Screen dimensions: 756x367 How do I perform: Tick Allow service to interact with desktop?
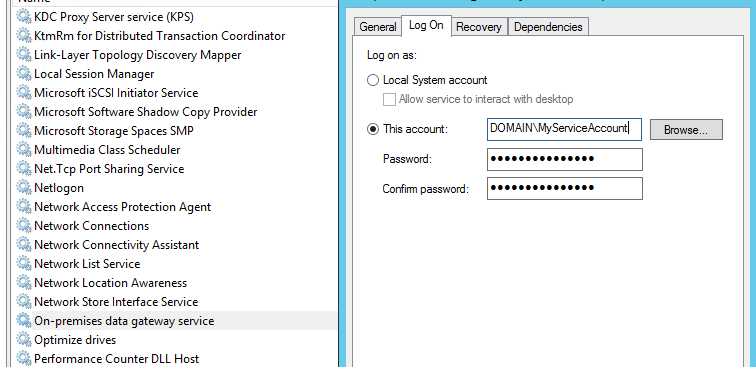389,99
